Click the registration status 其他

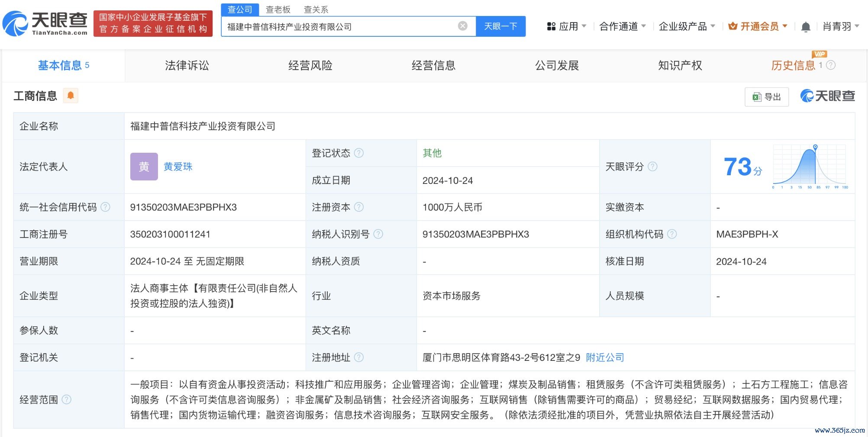[x=432, y=153]
